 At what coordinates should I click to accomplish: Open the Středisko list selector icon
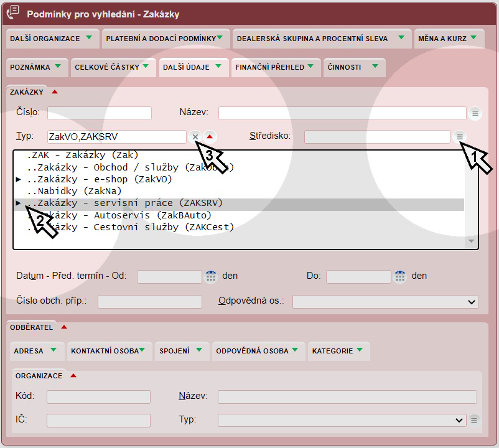[459, 136]
